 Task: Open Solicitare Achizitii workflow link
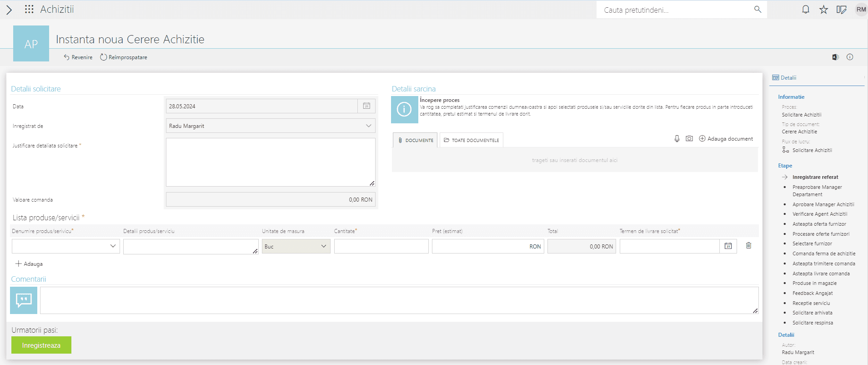click(x=812, y=150)
